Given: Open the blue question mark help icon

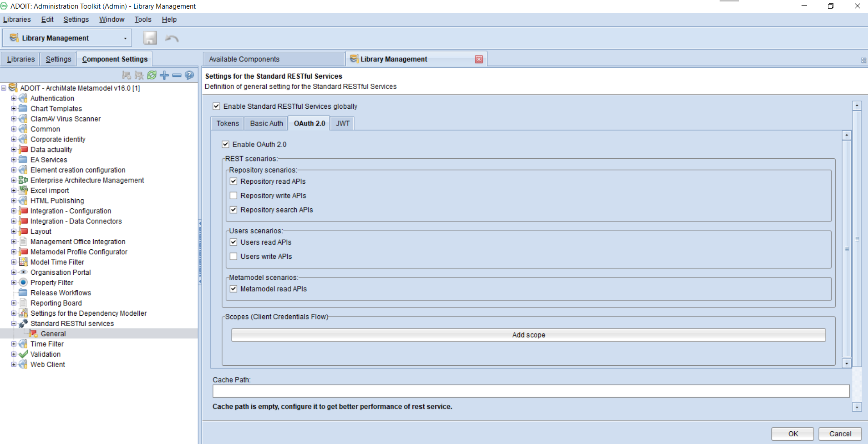Looking at the screenshot, I should point(189,75).
